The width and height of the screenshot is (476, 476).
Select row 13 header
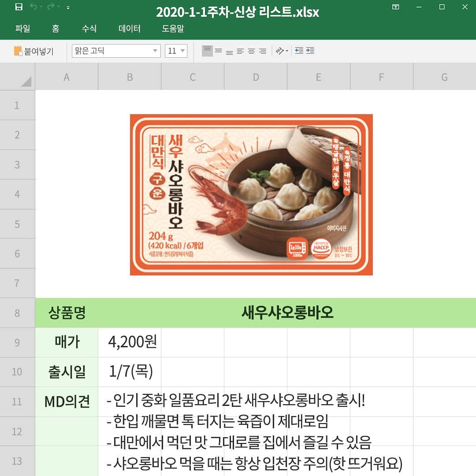pyautogui.click(x=17, y=461)
